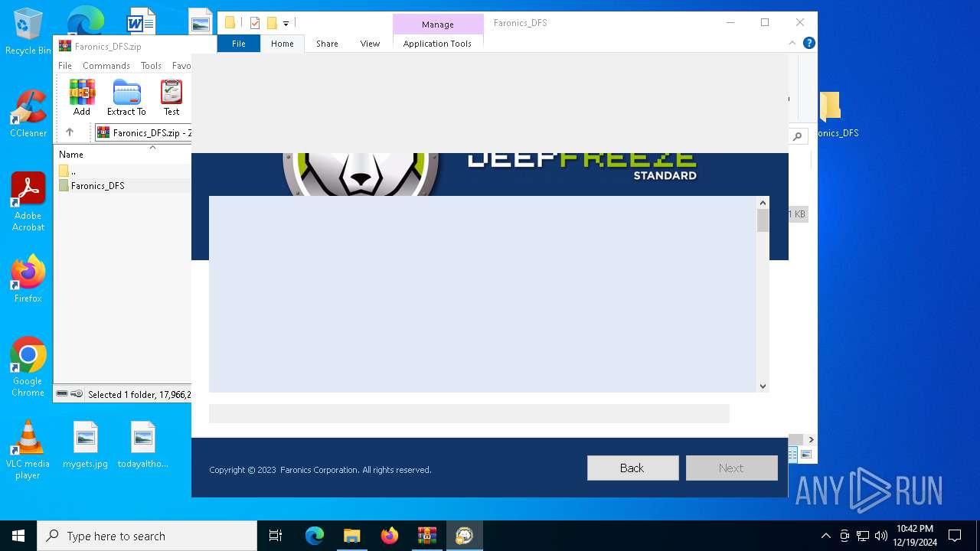
Task: Click the license scrollbar thumb
Action: click(763, 220)
